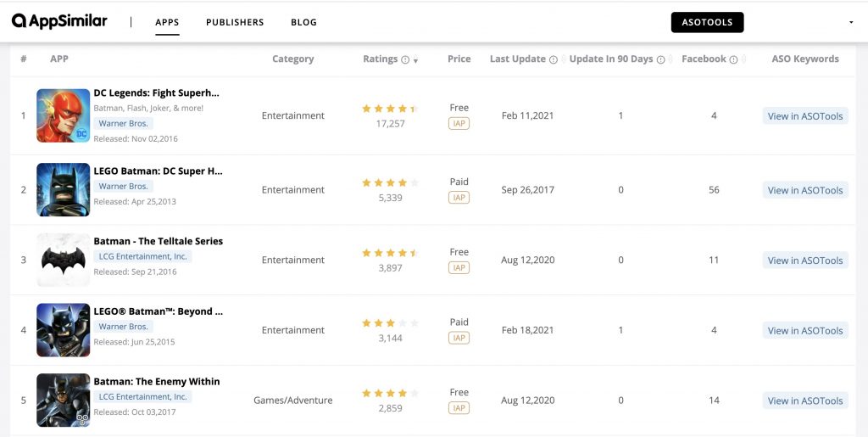Open Batman: The Enemy Within icon
868x437 pixels.
[x=63, y=400]
